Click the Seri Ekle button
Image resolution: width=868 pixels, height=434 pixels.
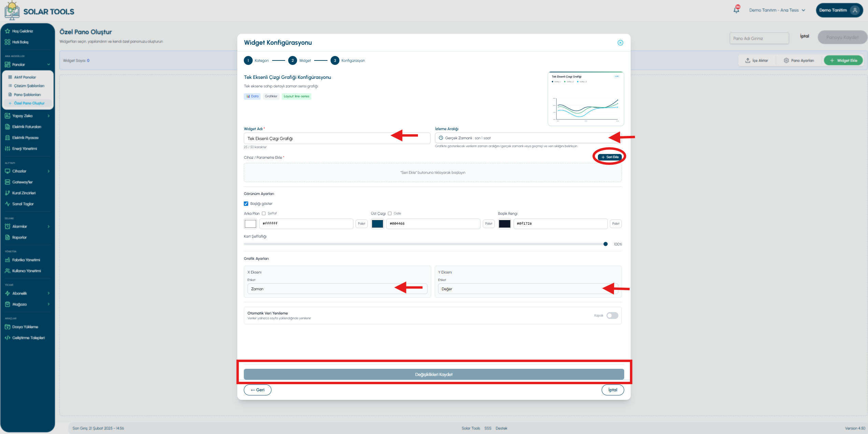point(610,157)
